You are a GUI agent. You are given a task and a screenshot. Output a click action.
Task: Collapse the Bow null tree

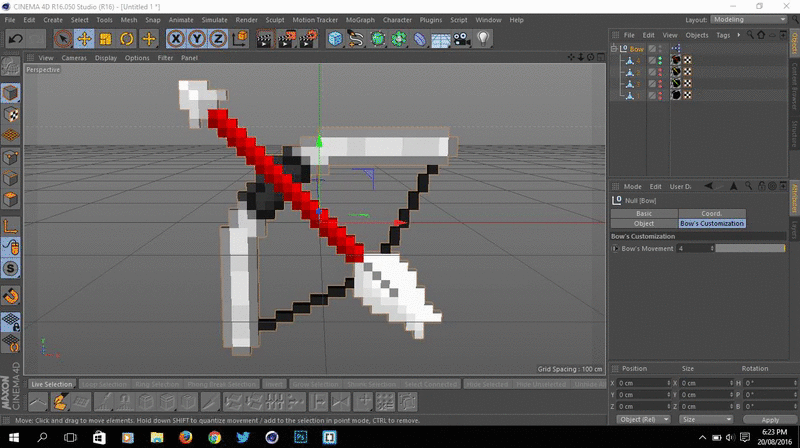[x=614, y=48]
